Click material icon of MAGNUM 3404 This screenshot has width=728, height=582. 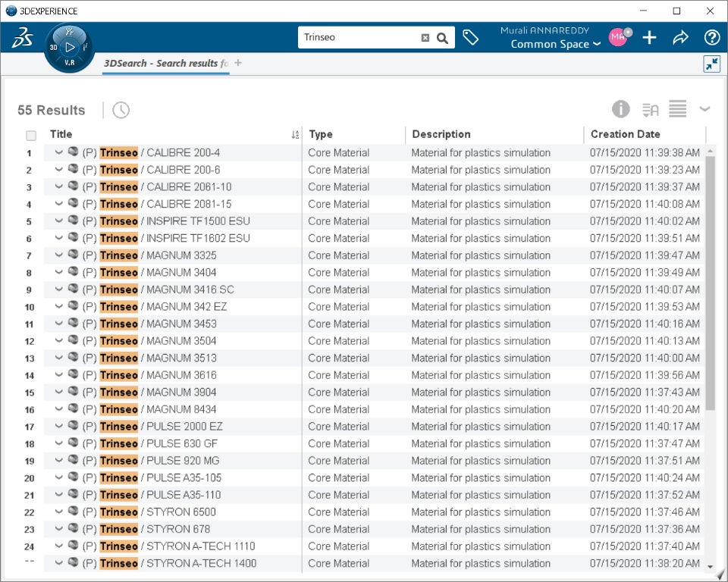coord(73,271)
